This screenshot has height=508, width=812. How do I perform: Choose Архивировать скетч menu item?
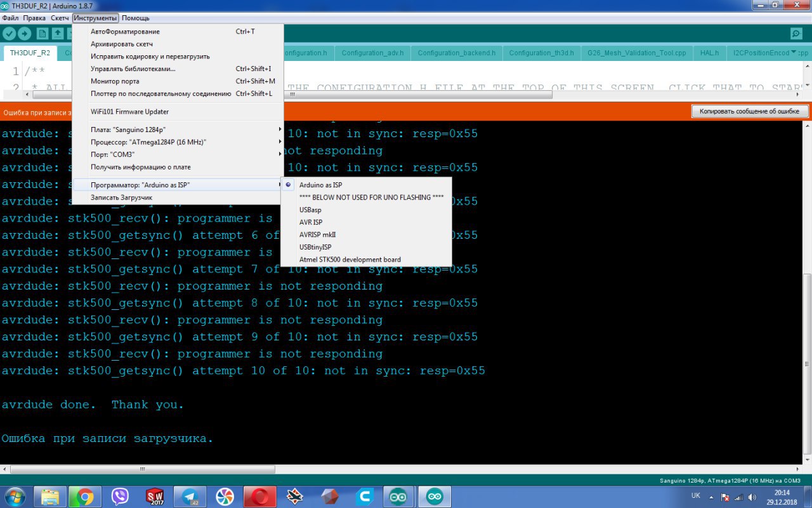pyautogui.click(x=178, y=44)
